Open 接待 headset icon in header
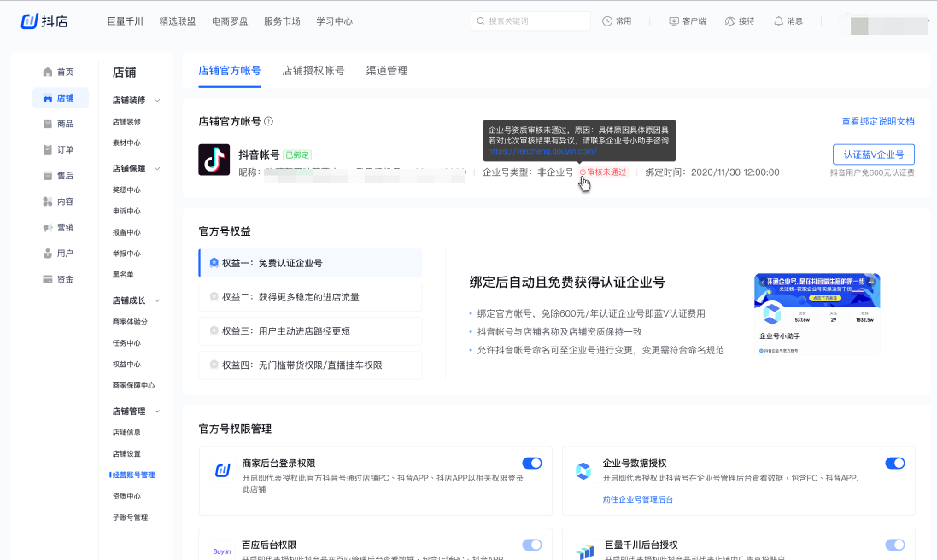The height and width of the screenshot is (560, 937). pos(729,21)
